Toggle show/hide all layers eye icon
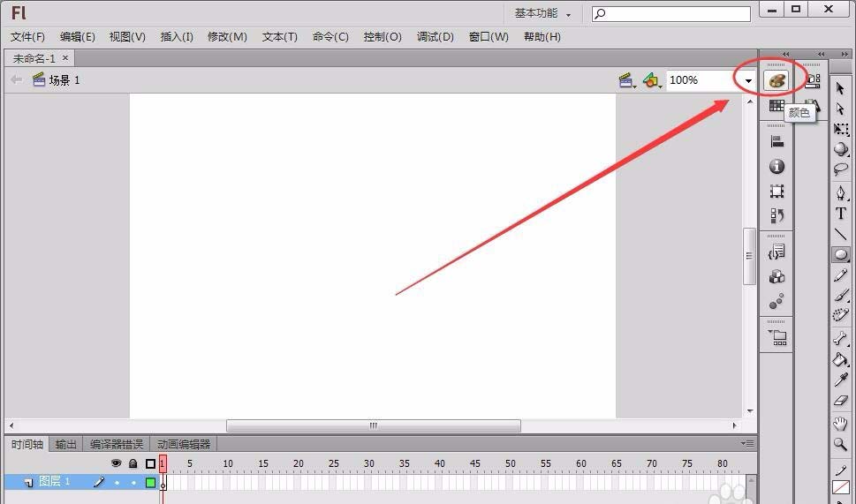This screenshot has width=856, height=504. coord(116,463)
